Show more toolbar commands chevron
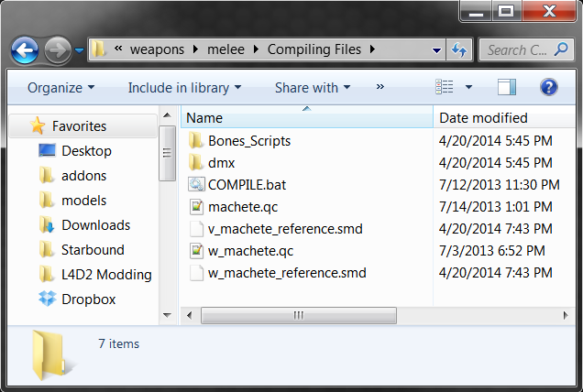This screenshot has height=392, width=583. (x=380, y=87)
